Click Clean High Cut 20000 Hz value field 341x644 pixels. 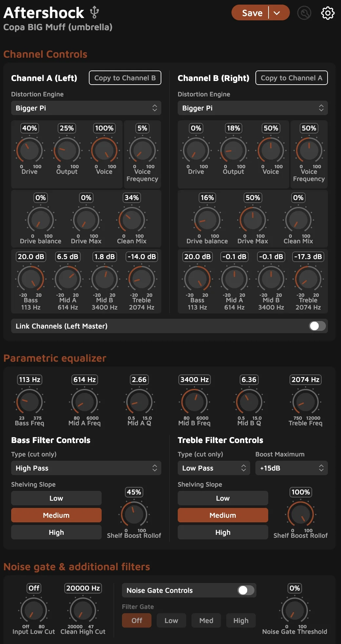(83, 588)
